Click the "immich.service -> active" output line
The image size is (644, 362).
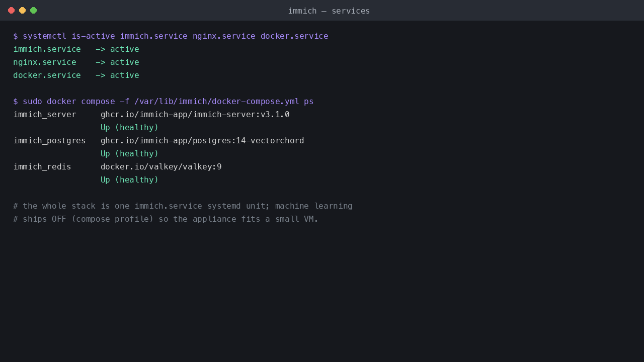coord(76,49)
